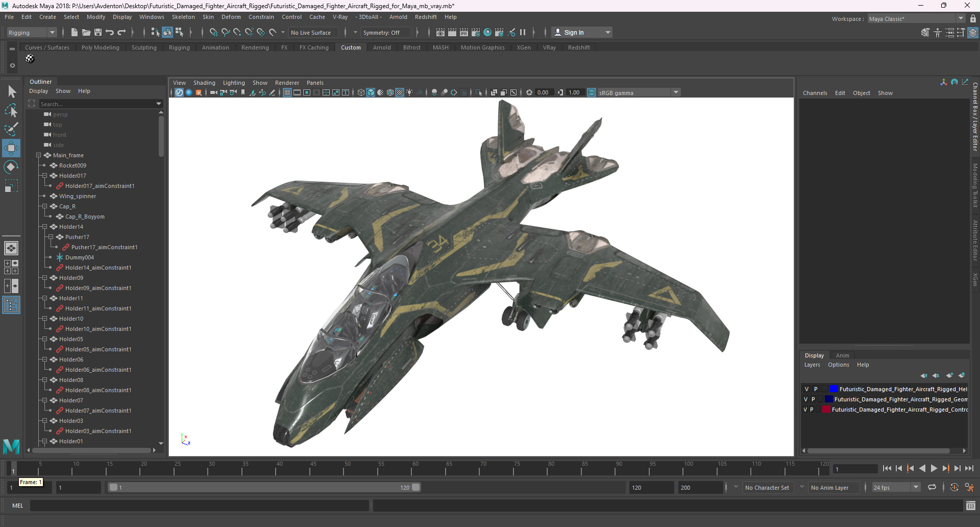Toggle use all lights in viewport
This screenshot has width=980, height=527.
tap(409, 92)
